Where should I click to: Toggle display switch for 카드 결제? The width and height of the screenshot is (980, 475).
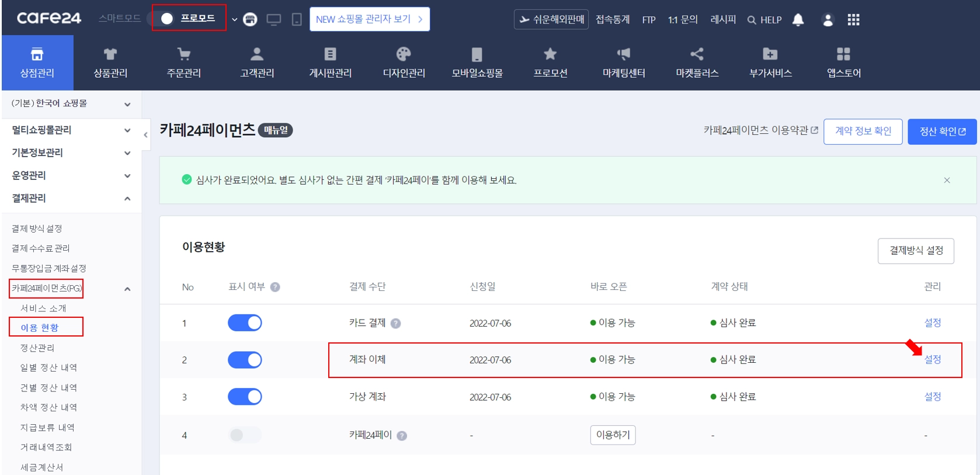(245, 323)
